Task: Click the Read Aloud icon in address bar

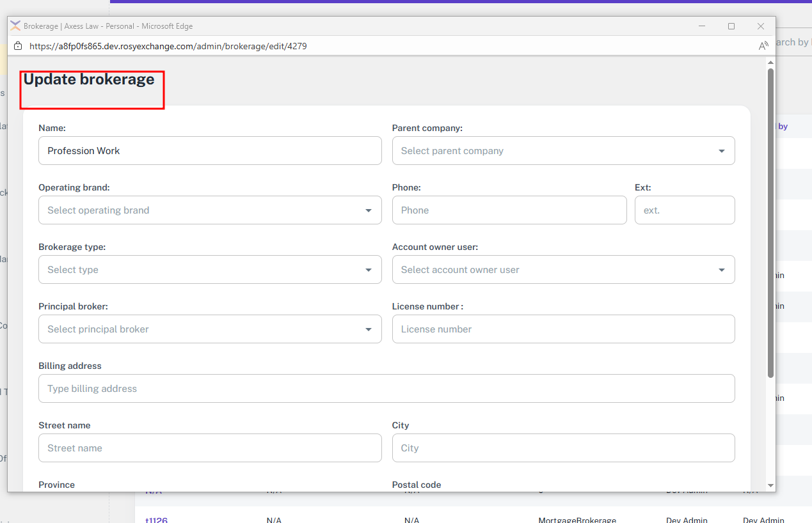Action: [x=763, y=46]
